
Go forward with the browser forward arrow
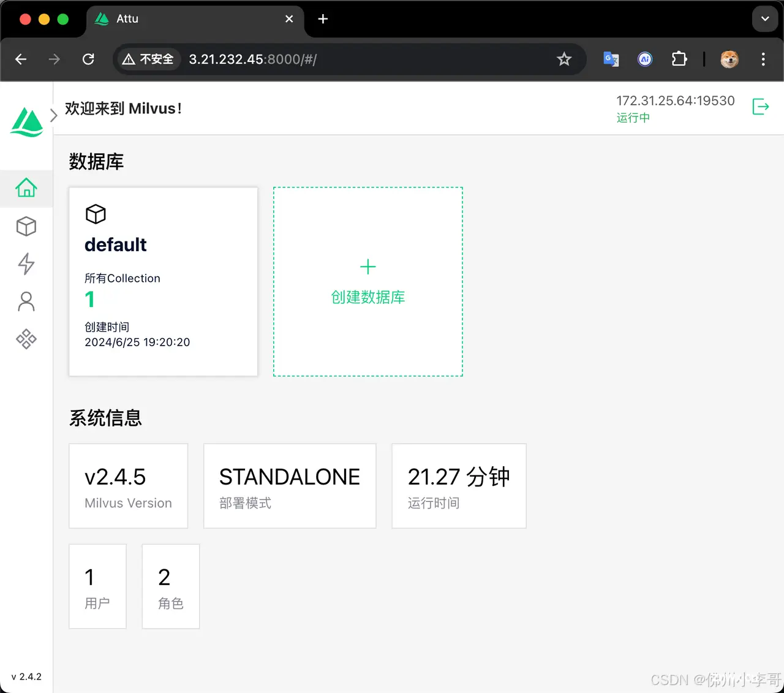[x=55, y=59]
